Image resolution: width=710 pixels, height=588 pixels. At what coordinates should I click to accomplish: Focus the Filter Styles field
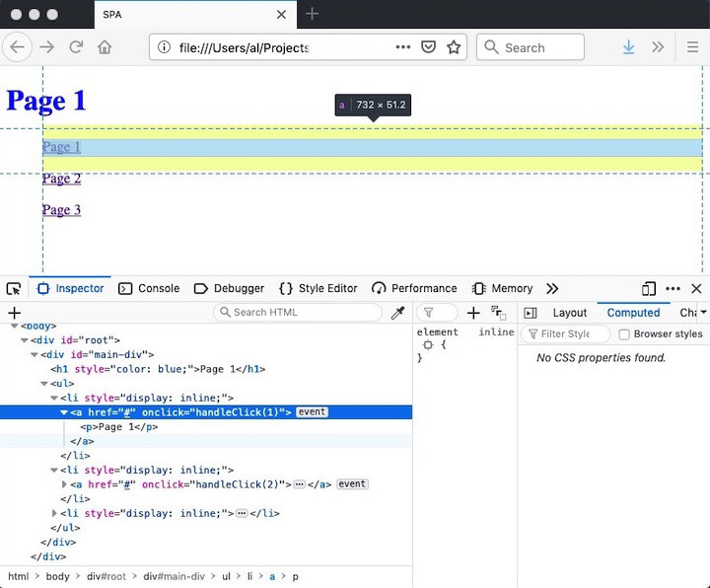[565, 333]
